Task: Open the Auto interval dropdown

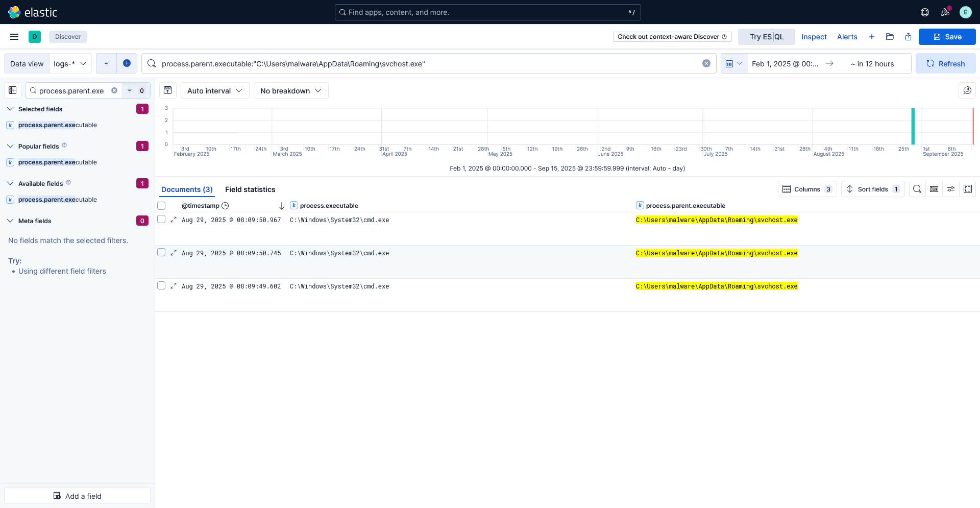Action: coord(215,90)
